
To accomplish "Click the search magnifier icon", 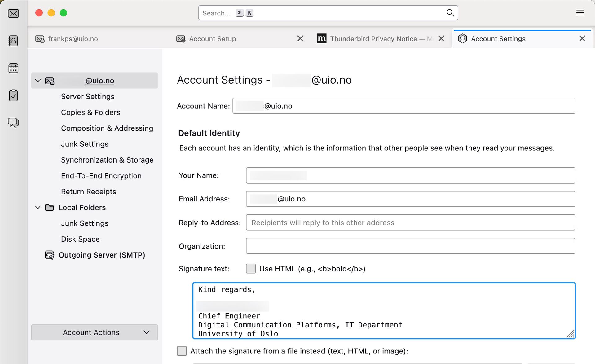I will coord(450,13).
